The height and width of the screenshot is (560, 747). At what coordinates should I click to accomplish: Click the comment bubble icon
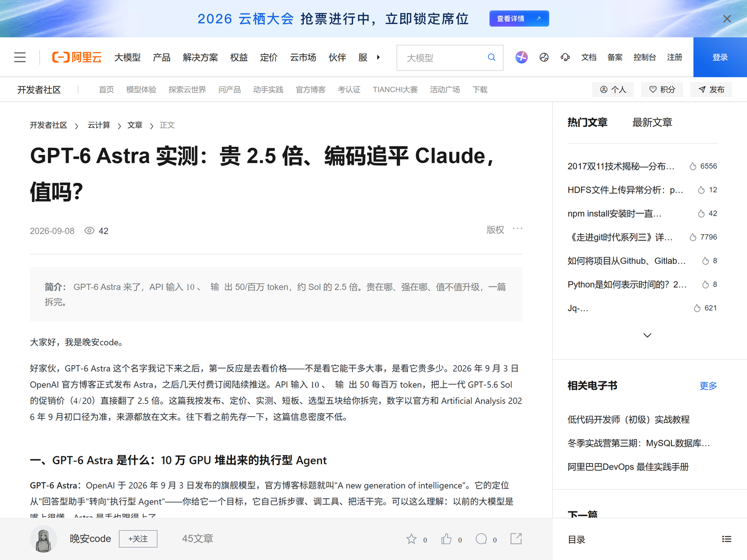point(481,539)
